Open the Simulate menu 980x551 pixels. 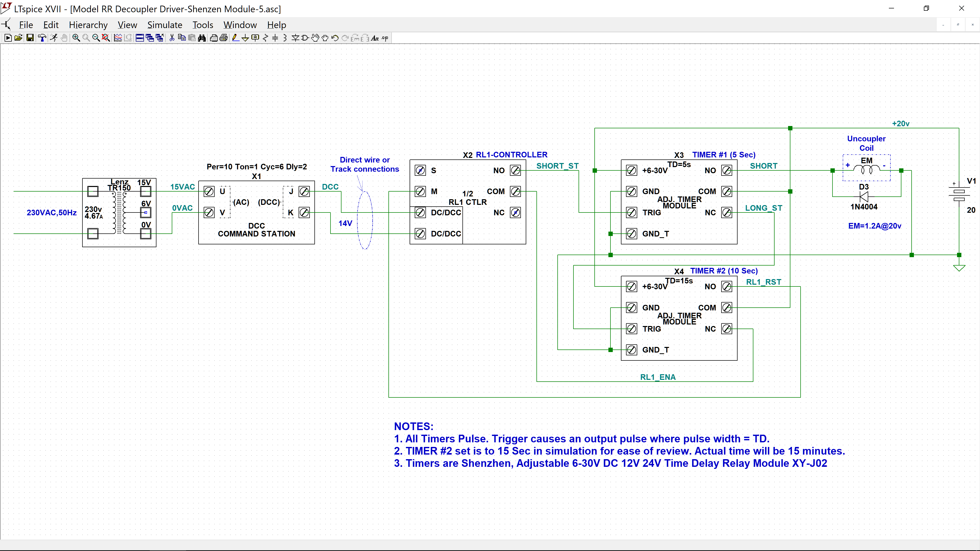click(x=165, y=25)
